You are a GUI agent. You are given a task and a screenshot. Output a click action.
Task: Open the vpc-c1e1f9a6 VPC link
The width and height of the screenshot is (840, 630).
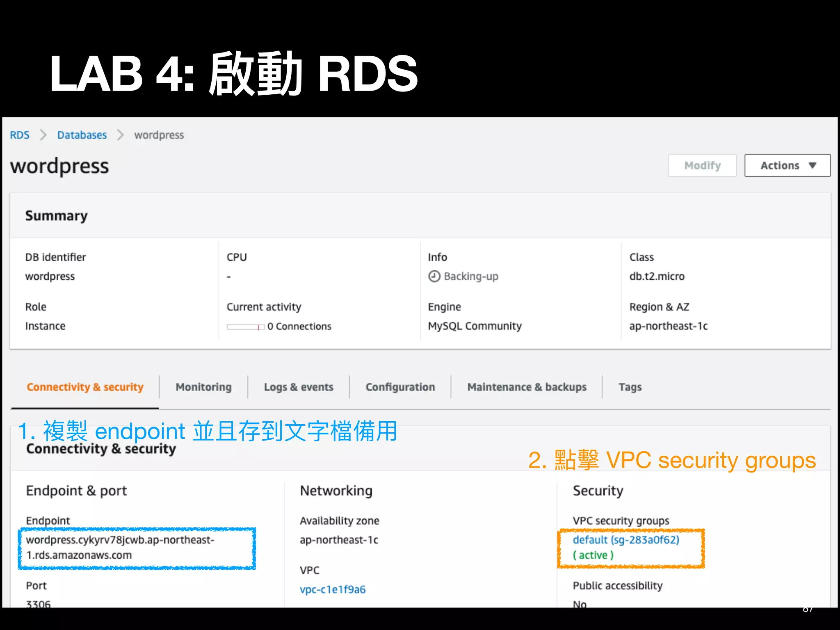333,589
